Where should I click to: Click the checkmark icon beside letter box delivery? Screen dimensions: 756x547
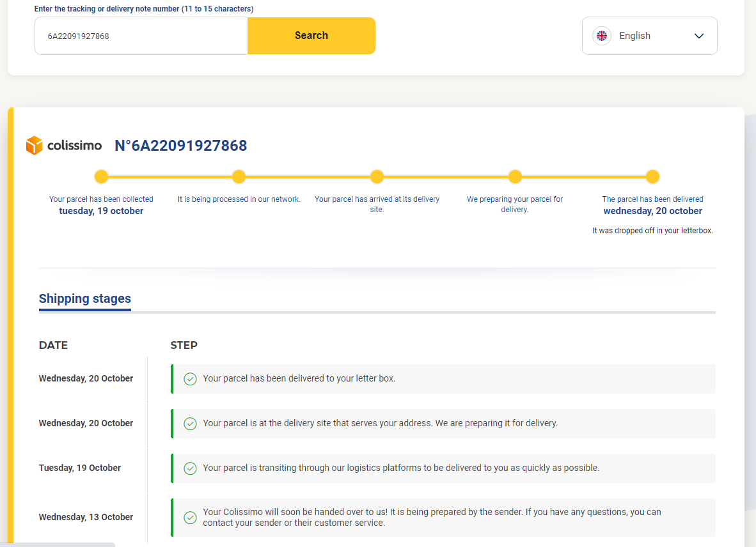(x=190, y=379)
